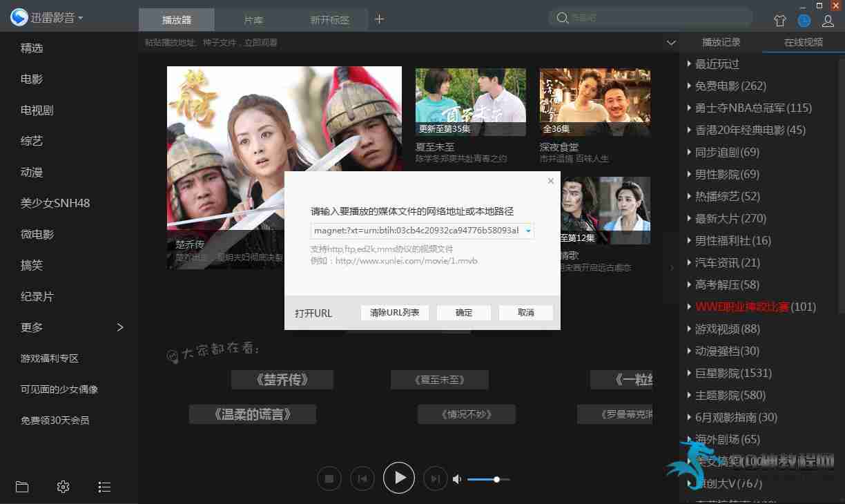Screen dimensions: 845x504
Task: Click the 《楚乔传》 trending tag
Action: coord(282,380)
